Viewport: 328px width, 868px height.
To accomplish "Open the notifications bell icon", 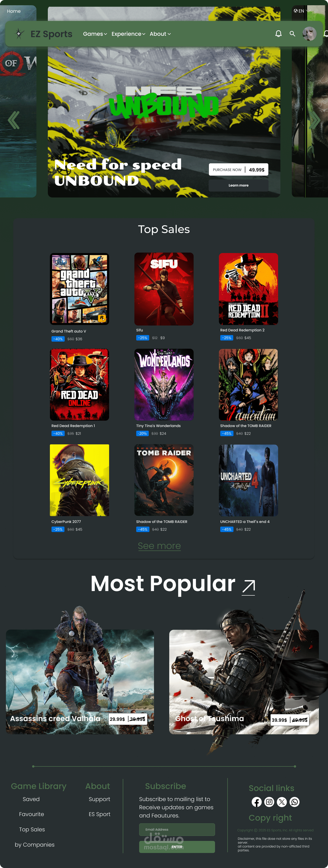I will (278, 34).
